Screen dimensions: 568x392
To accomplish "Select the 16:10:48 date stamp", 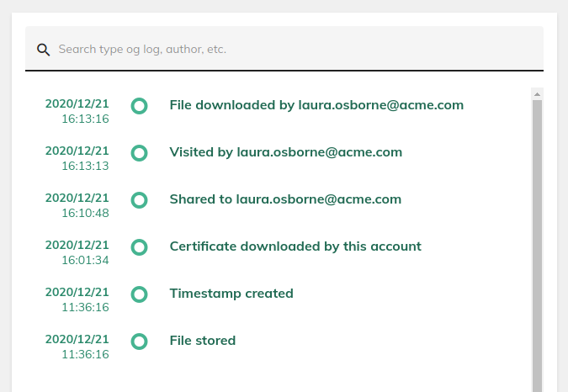I will click(x=77, y=205).
